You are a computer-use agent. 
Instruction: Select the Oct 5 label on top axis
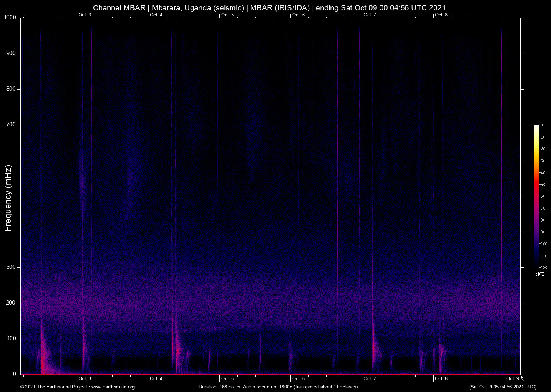pyautogui.click(x=227, y=15)
